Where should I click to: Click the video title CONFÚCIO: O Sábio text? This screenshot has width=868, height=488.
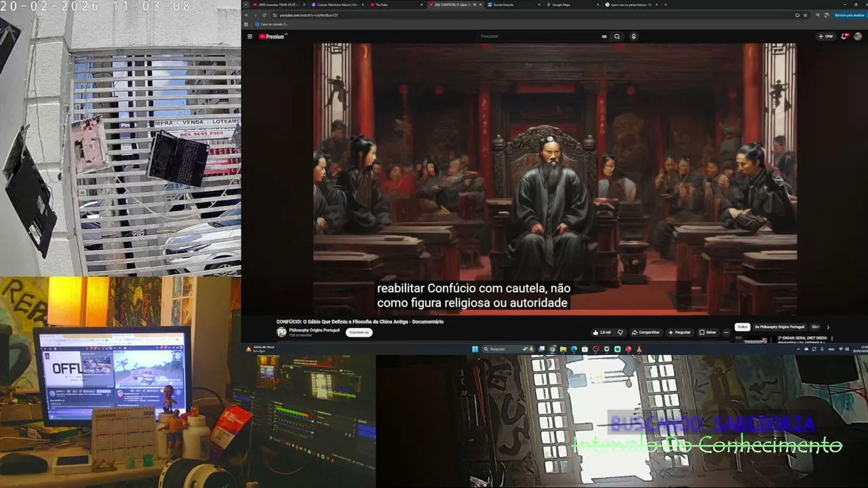click(x=359, y=321)
